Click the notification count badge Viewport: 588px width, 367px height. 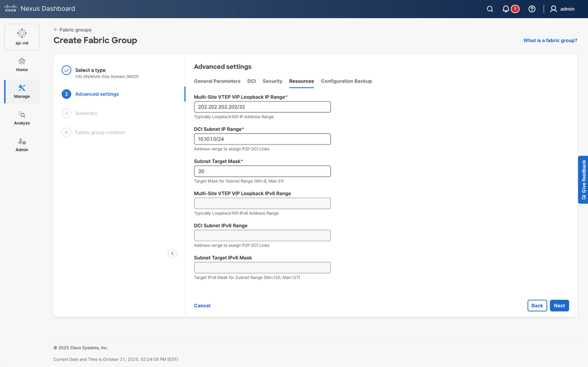point(515,9)
